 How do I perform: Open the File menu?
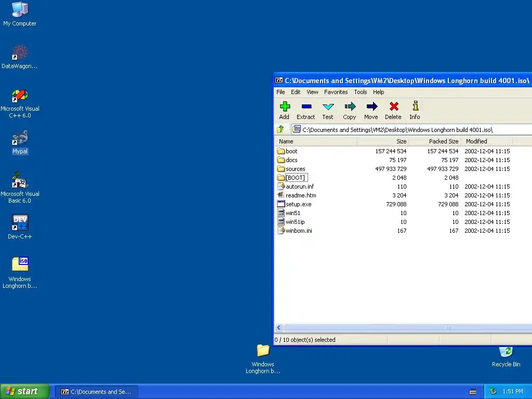(281, 92)
